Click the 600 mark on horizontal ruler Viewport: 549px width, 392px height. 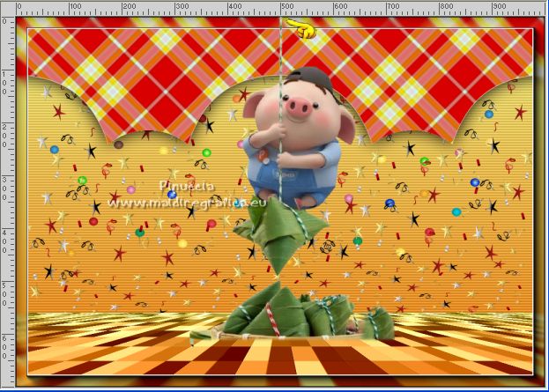tap(340, 6)
